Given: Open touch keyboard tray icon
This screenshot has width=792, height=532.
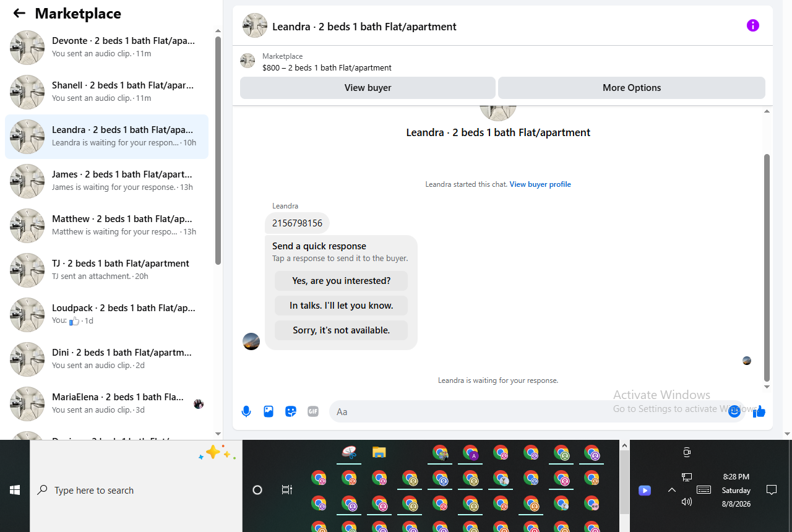Looking at the screenshot, I should pos(704,490).
